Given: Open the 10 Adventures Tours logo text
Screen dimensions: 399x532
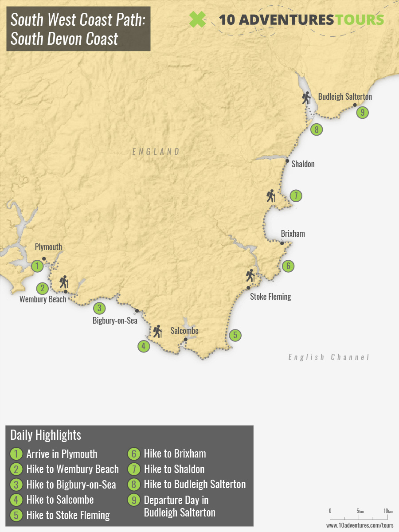Looking at the screenshot, I should coord(301,20).
